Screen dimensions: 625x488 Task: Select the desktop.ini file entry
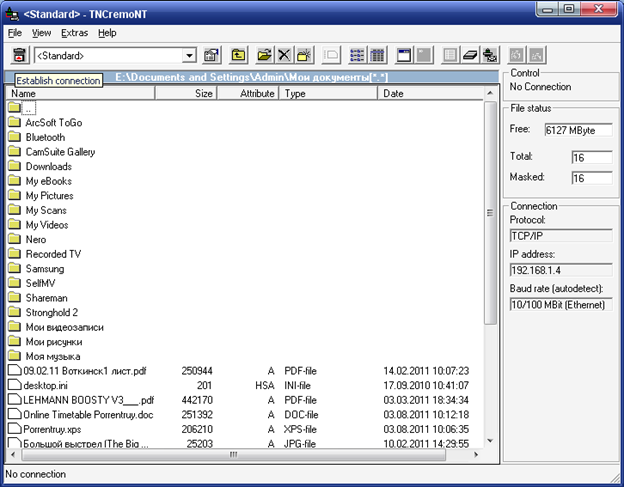(x=46, y=385)
